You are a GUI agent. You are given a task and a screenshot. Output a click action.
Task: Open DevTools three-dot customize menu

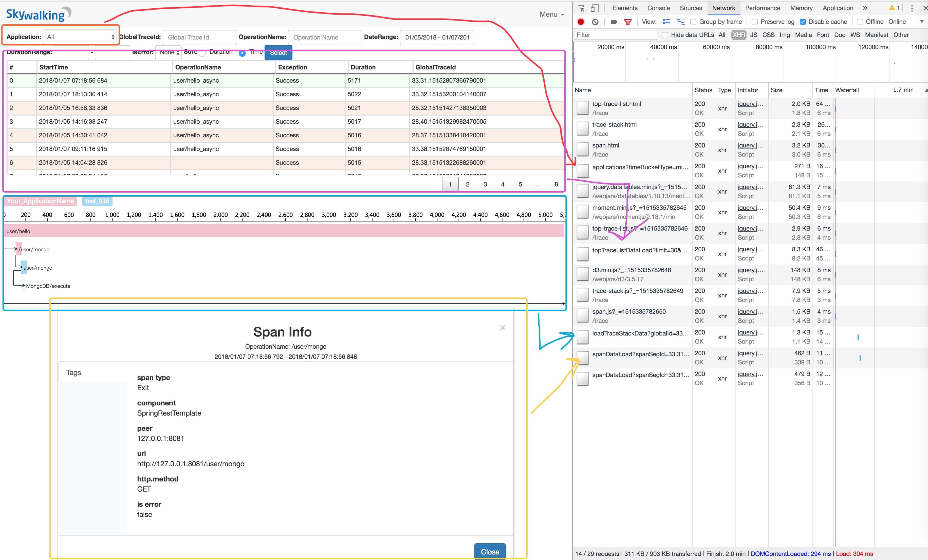(x=912, y=8)
